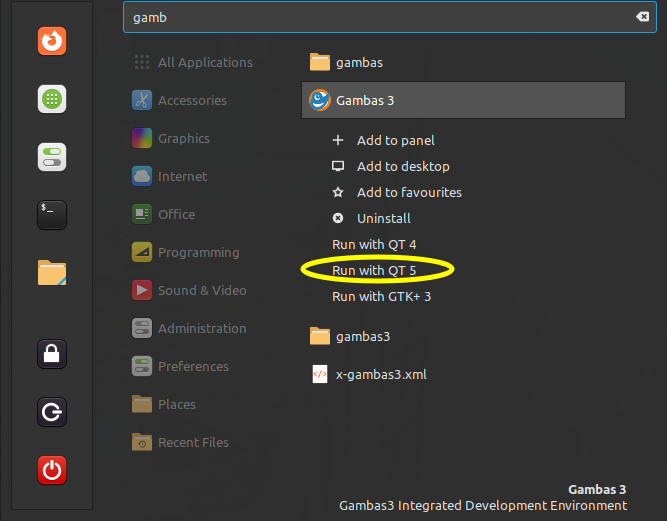Open the files folder icon in sidebar
Image resolution: width=667 pixels, height=521 pixels.
coord(52,273)
